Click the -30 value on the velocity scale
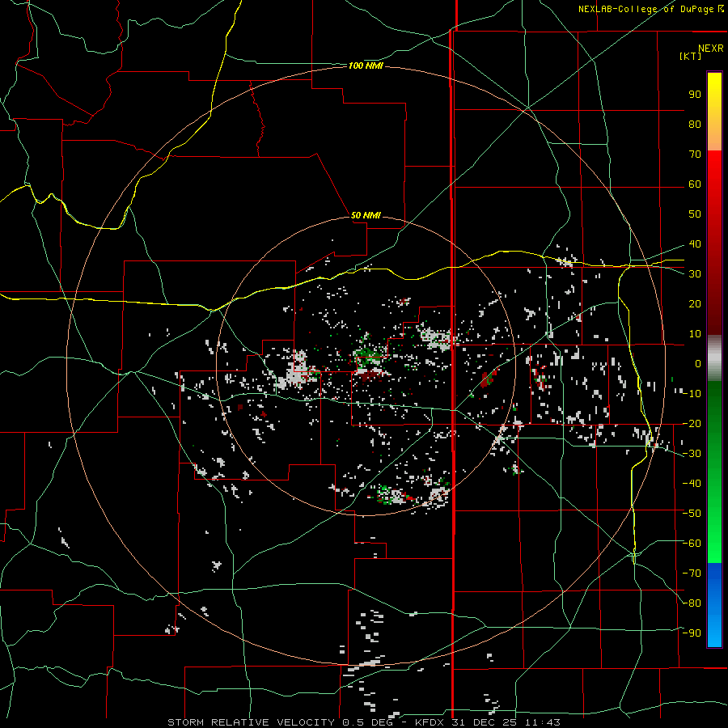 coord(692,454)
